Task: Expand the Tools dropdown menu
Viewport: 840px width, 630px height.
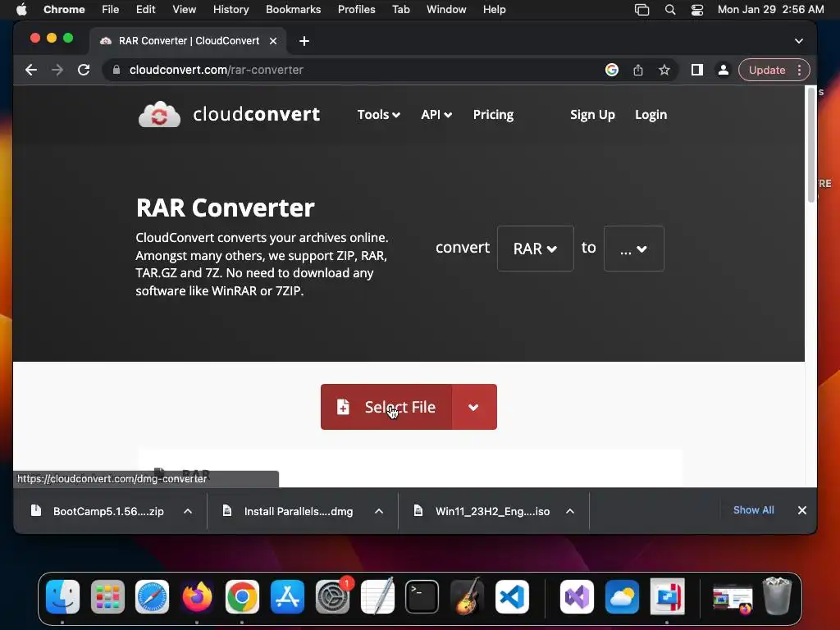Action: click(379, 115)
